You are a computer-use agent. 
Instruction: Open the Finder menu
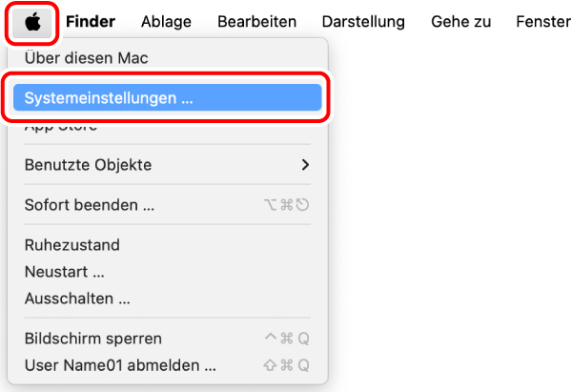tap(91, 21)
